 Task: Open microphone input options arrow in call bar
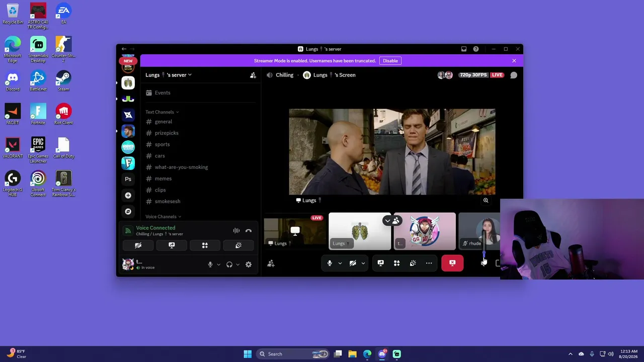[340, 263]
